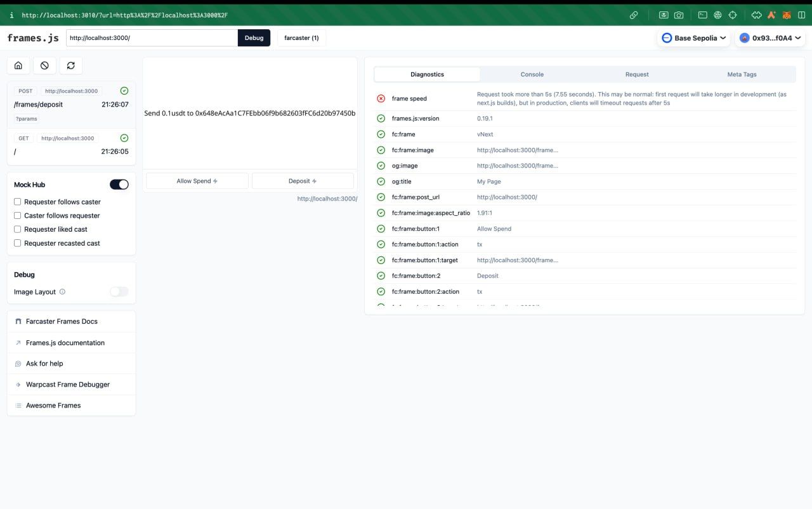This screenshot has width=812, height=509.
Task: Click the red error icon for frame speed
Action: [381, 98]
